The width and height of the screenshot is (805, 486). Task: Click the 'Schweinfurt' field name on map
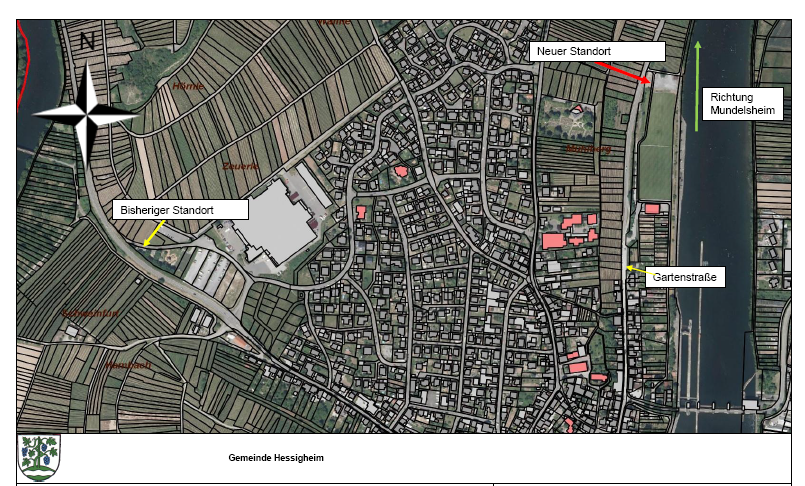click(x=90, y=313)
